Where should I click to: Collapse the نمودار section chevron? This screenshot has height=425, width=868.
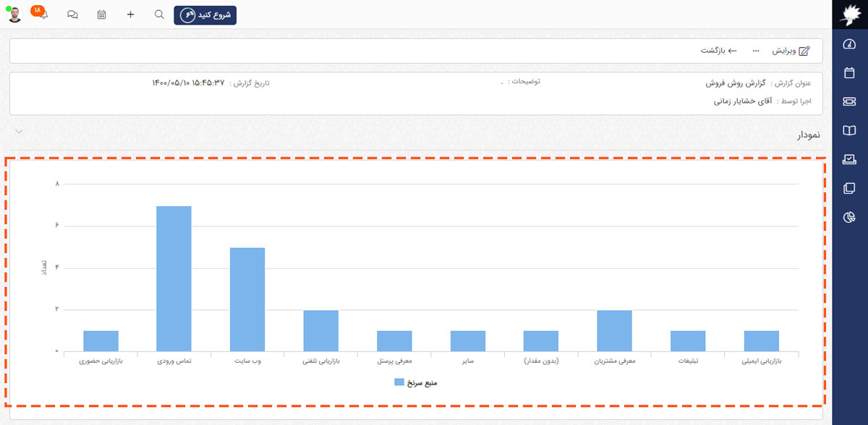(19, 132)
